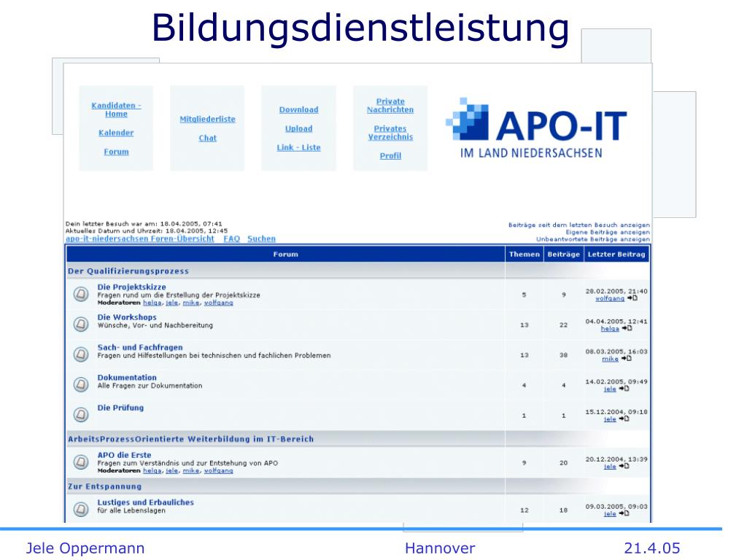
Task: Open the Dokumentation forum
Action: coord(127,378)
